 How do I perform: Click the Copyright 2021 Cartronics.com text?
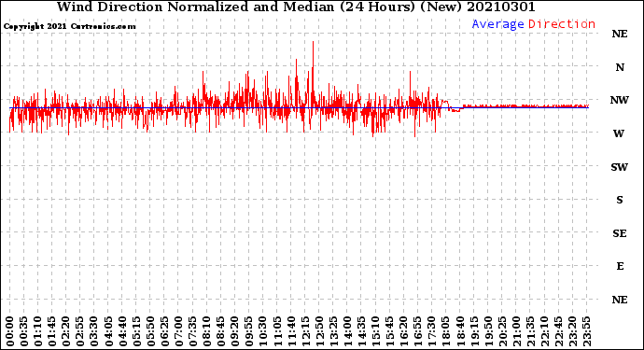69,26
